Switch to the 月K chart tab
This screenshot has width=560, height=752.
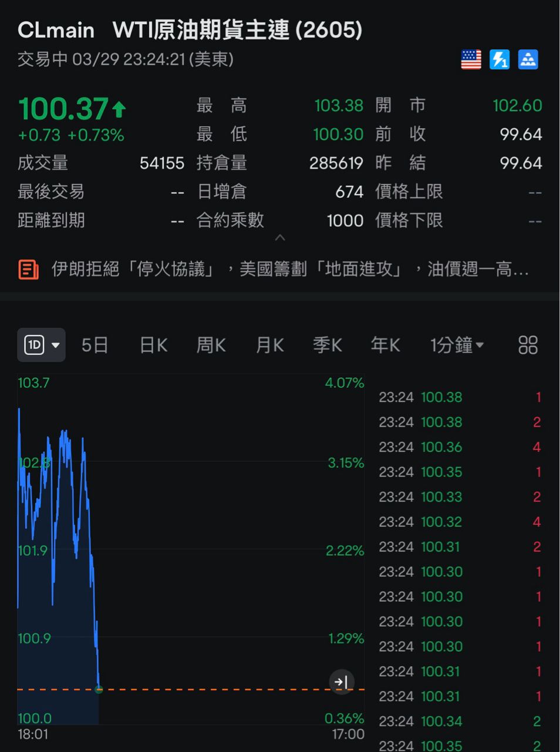269,345
